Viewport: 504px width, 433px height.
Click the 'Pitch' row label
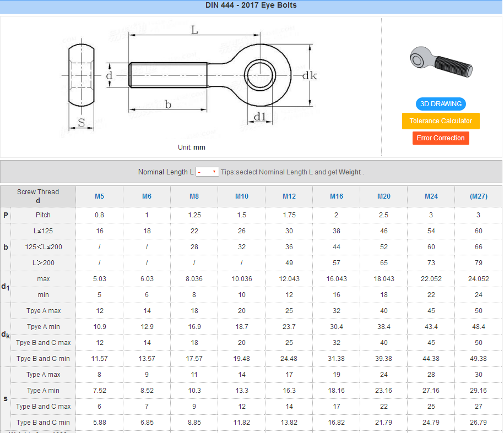[43, 215]
